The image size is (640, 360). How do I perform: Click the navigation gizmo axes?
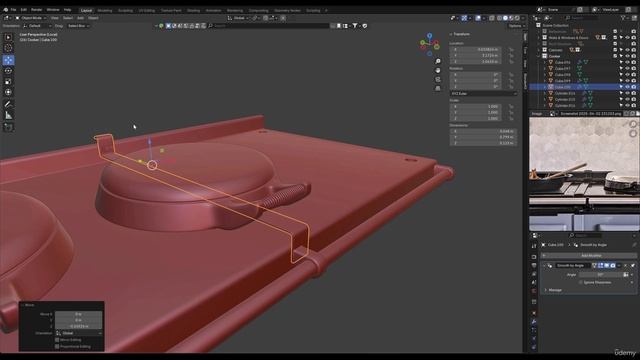pyautogui.click(x=430, y=44)
